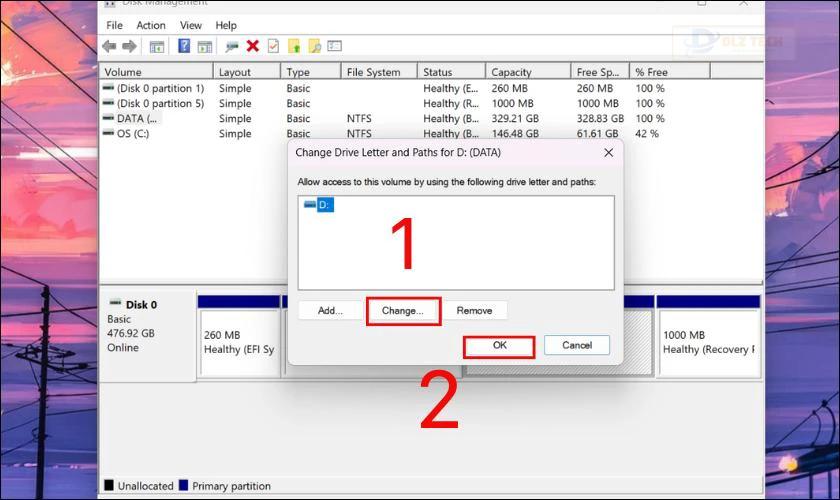
Task: Sort by the File System column header
Action: click(x=379, y=72)
